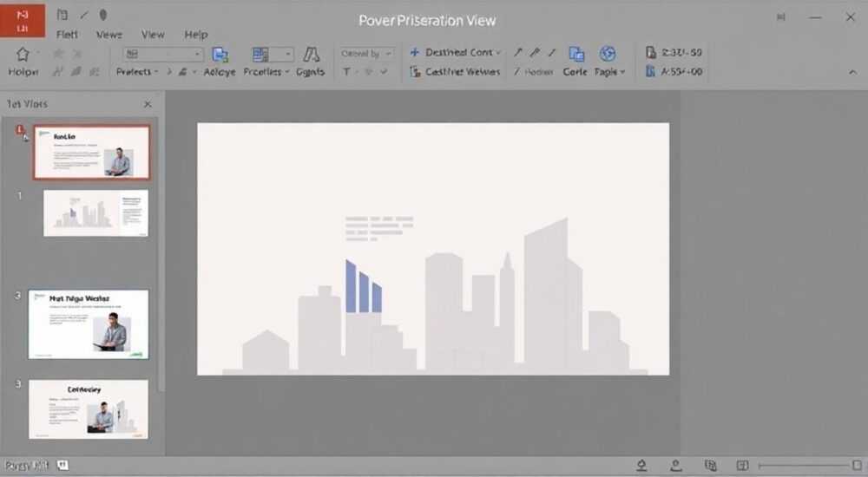Click the Tet Vlois panel title

(27, 104)
